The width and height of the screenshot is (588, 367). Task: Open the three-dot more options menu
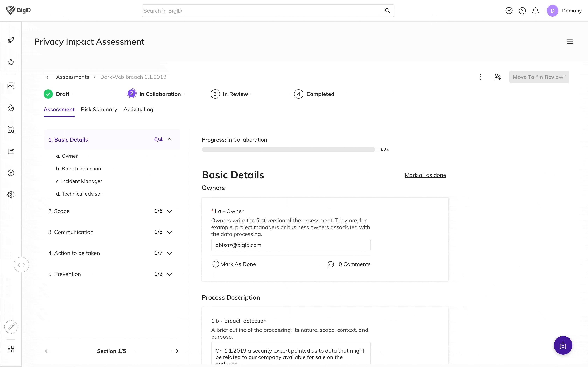click(480, 77)
